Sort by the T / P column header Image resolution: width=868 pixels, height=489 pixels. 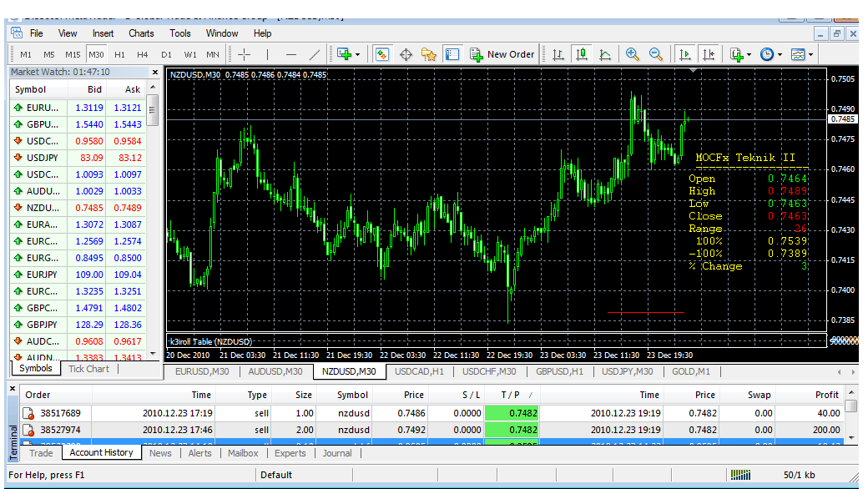tap(512, 395)
